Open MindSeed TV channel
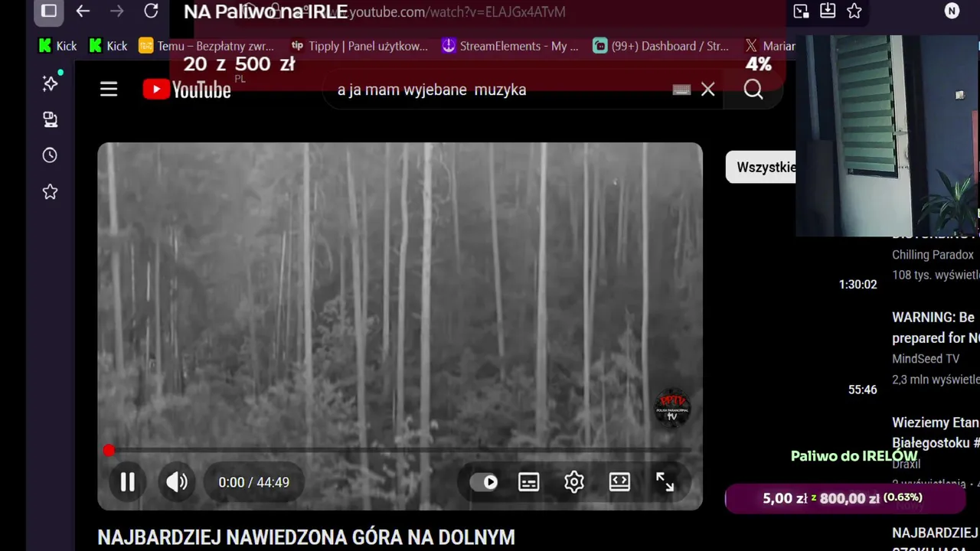The height and width of the screenshot is (551, 980). [925, 359]
